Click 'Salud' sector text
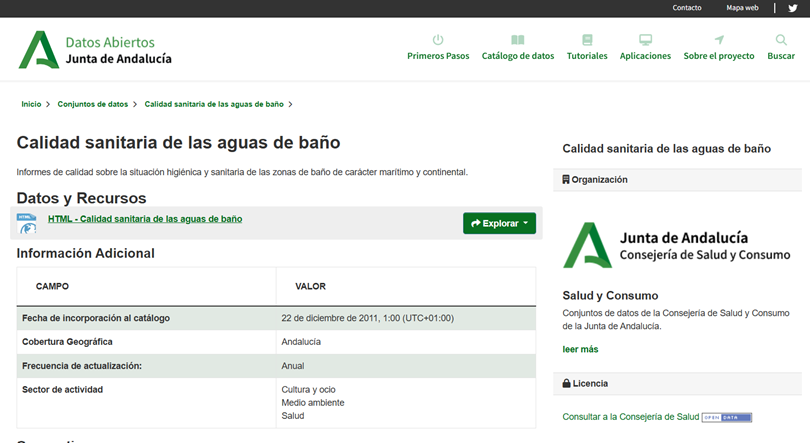Screen dimensions: 810x443 tap(292, 416)
